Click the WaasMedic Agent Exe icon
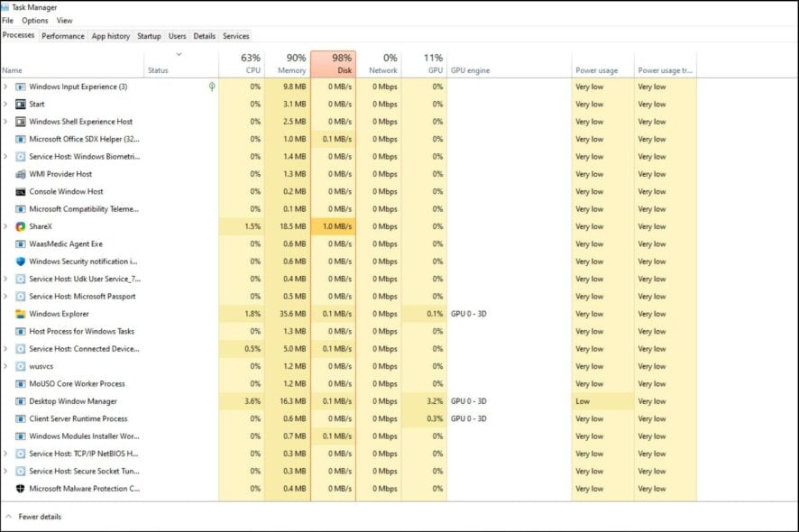This screenshot has width=799, height=532. click(21, 244)
